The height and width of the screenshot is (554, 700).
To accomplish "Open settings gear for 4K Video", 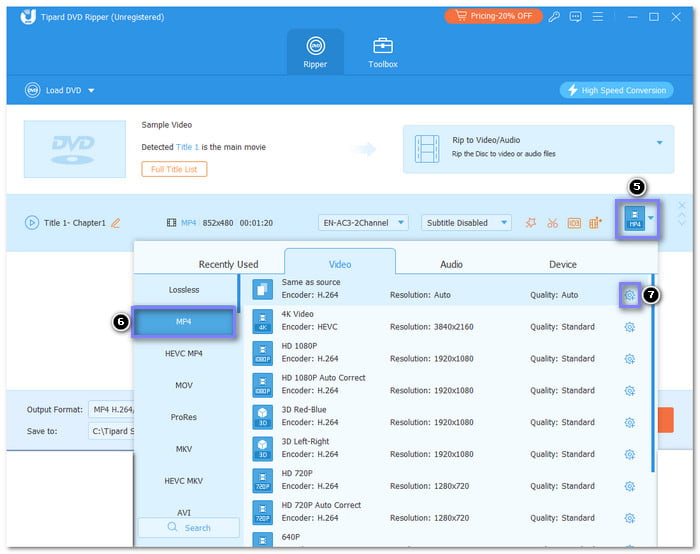I will coord(629,327).
